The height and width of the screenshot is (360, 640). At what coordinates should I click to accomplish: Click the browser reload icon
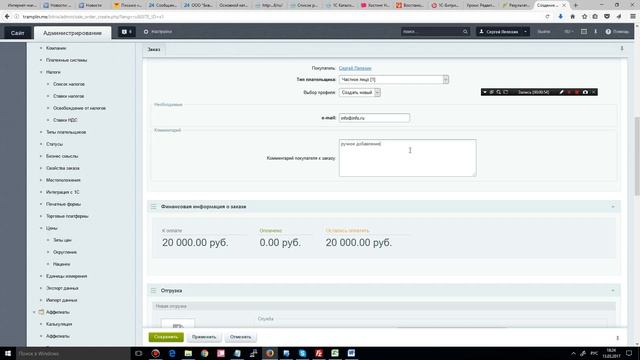[547, 16]
